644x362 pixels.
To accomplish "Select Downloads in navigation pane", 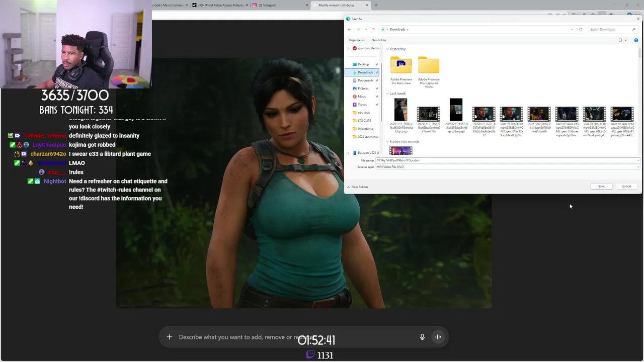I will point(362,72).
